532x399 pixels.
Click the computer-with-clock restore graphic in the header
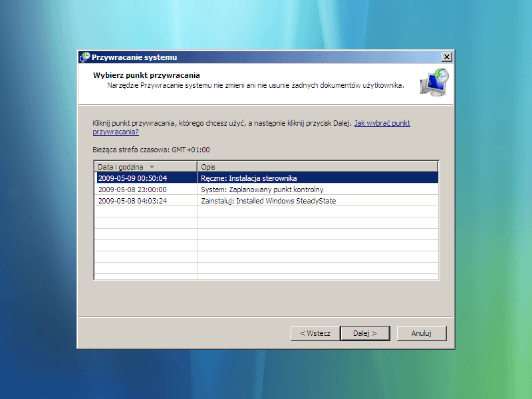tap(435, 82)
